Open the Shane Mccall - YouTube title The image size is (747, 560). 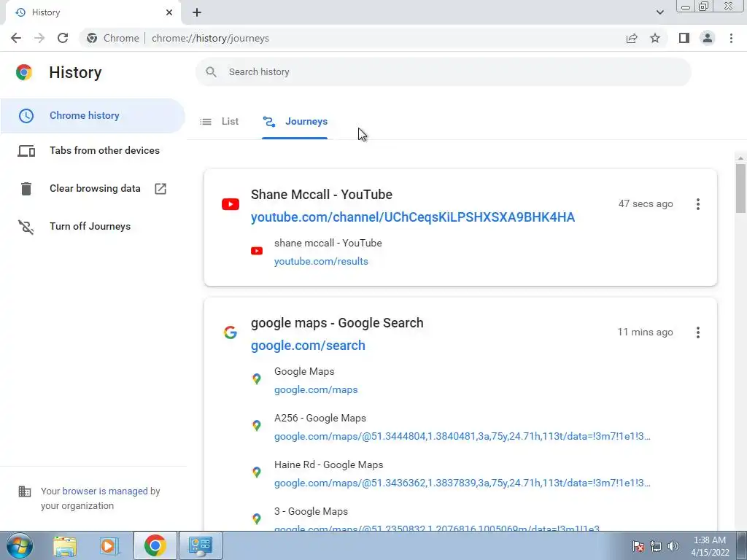pos(322,195)
